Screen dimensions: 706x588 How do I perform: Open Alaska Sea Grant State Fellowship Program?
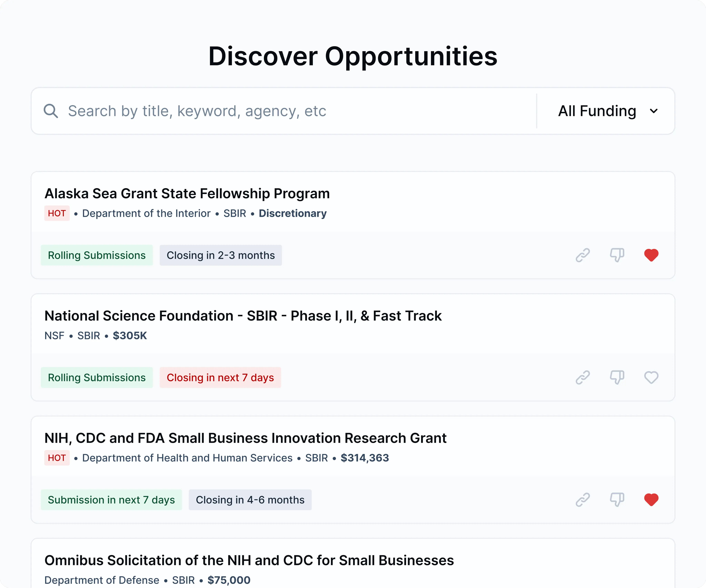point(187,193)
